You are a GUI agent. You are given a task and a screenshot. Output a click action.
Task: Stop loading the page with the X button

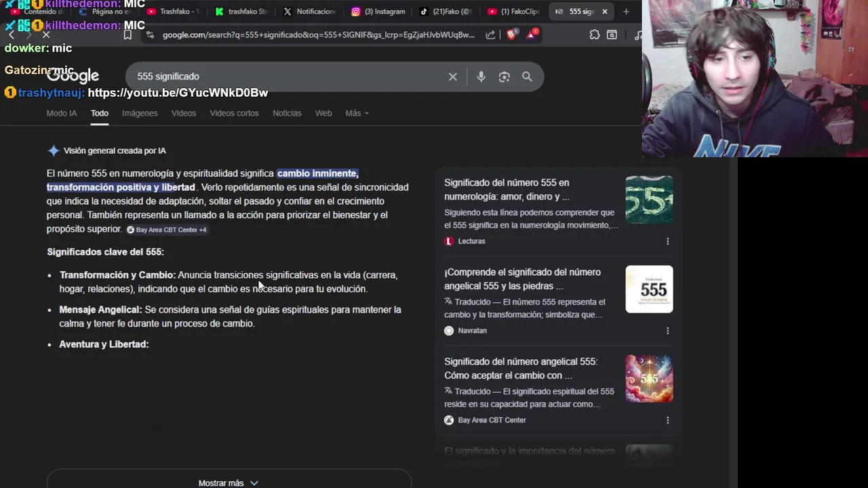46,35
